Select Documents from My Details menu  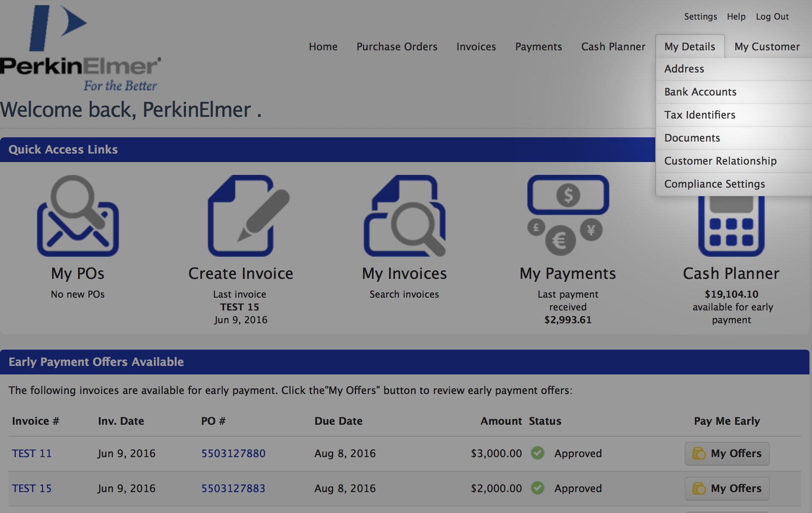click(x=734, y=138)
